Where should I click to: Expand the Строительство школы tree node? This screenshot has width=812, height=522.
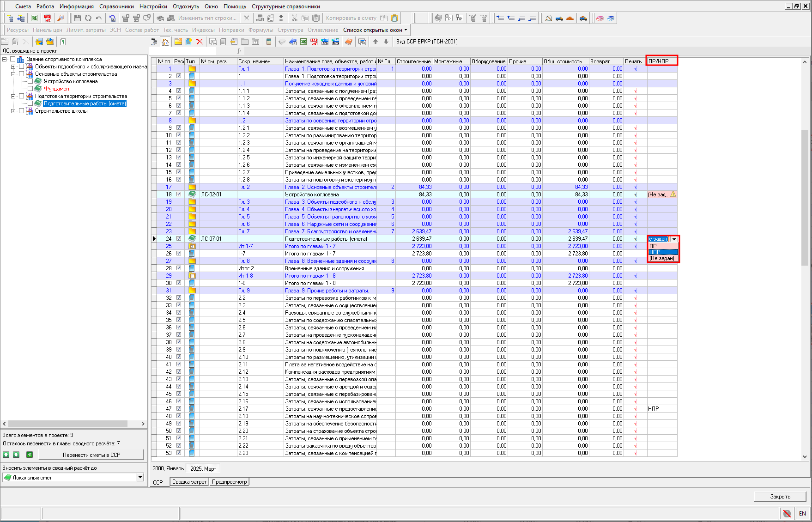[x=13, y=111]
